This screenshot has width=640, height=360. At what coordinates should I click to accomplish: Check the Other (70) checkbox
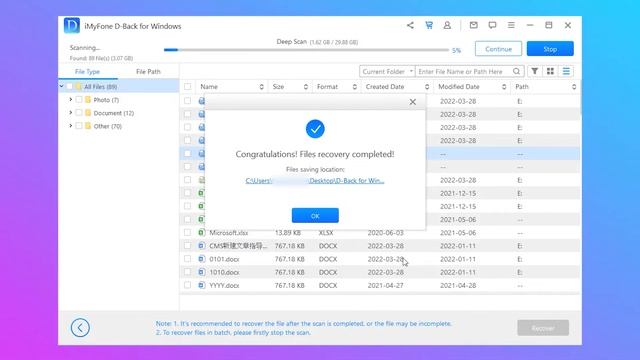tap(79, 126)
